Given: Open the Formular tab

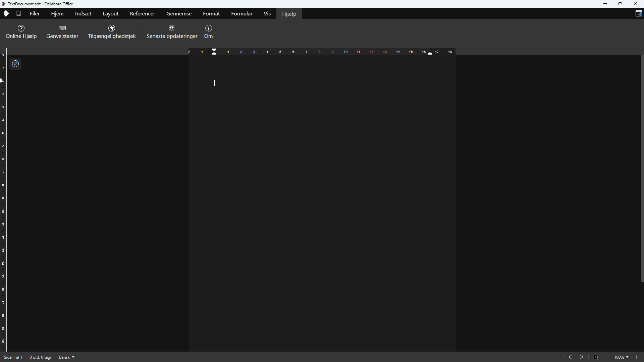Looking at the screenshot, I should pos(242,13).
